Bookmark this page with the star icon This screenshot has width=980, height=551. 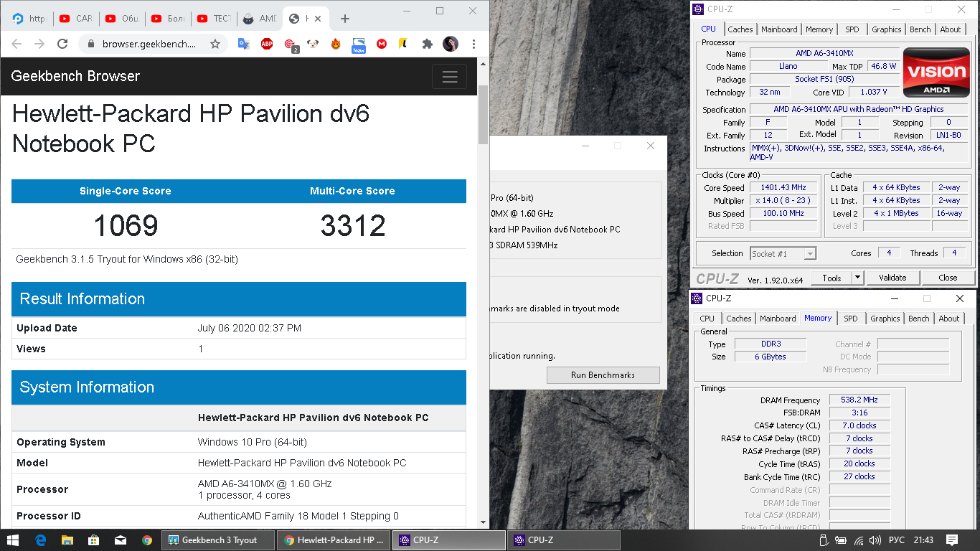(215, 44)
